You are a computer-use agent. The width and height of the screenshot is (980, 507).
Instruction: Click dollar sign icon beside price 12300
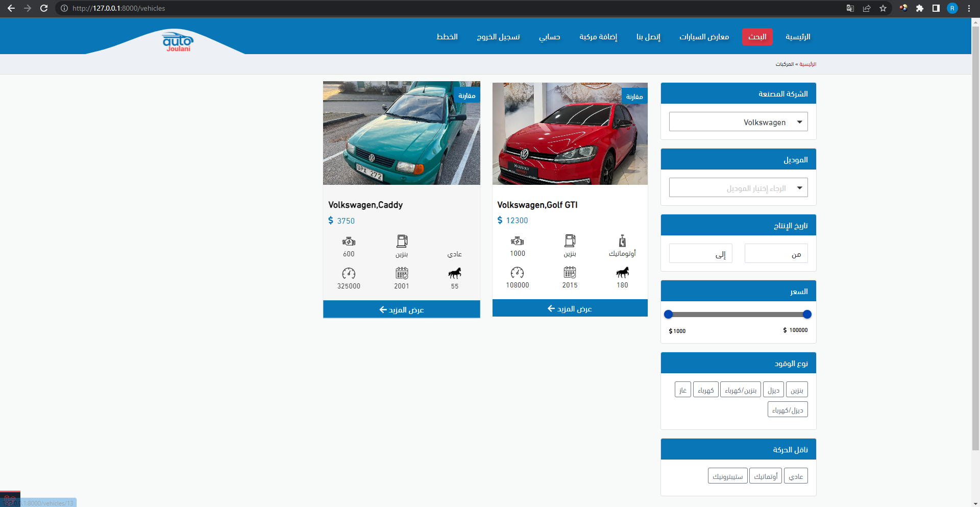pos(500,220)
